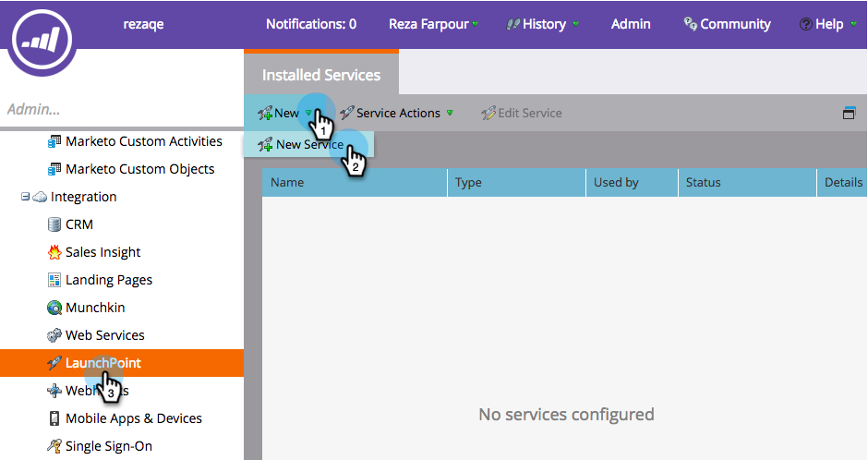The height and width of the screenshot is (460, 868).
Task: Click the CRM database icon
Action: (54, 224)
